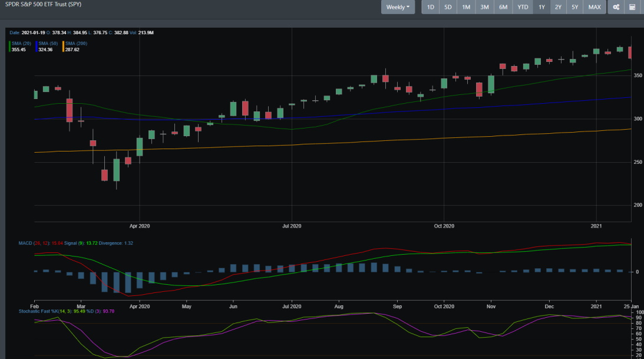Click the last red weekly candlestick
Viewport: 644px width, 359px height.
point(630,52)
